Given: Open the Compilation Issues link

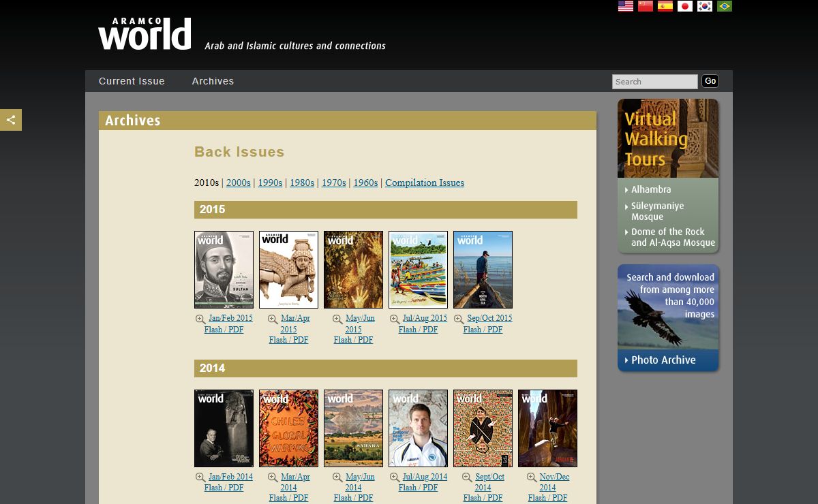Looking at the screenshot, I should point(425,183).
